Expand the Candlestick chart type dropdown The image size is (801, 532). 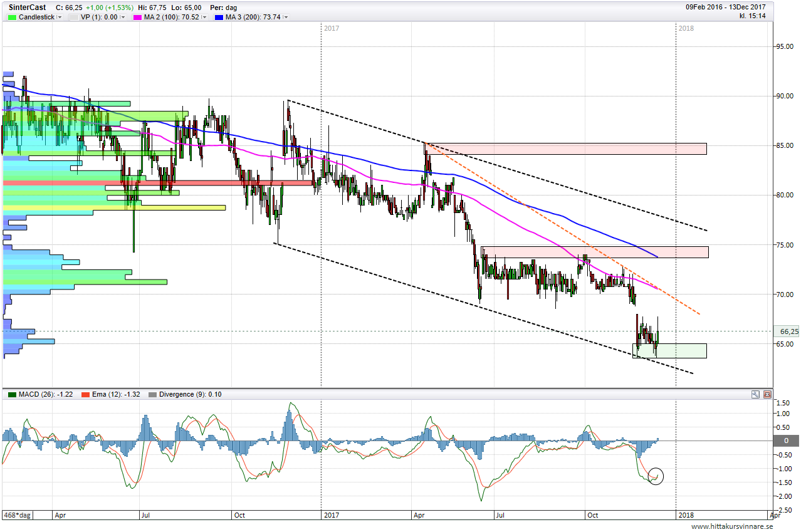click(x=60, y=17)
